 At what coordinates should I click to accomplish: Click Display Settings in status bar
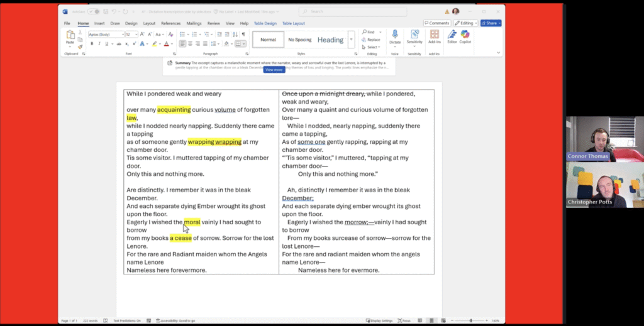click(x=379, y=321)
